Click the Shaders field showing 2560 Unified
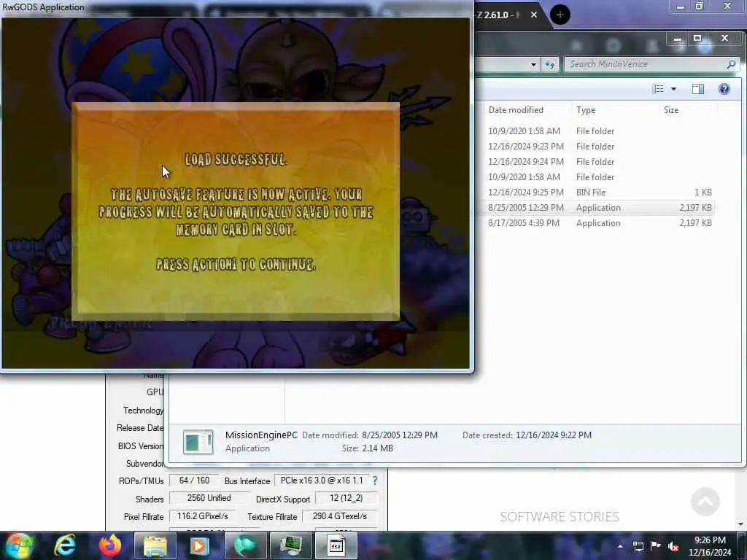 [209, 498]
